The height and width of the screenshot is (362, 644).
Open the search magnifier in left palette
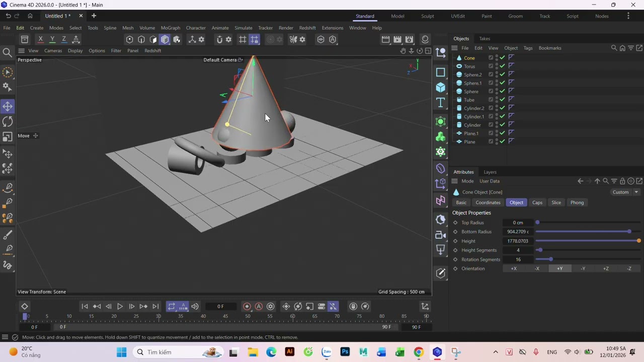tap(8, 52)
